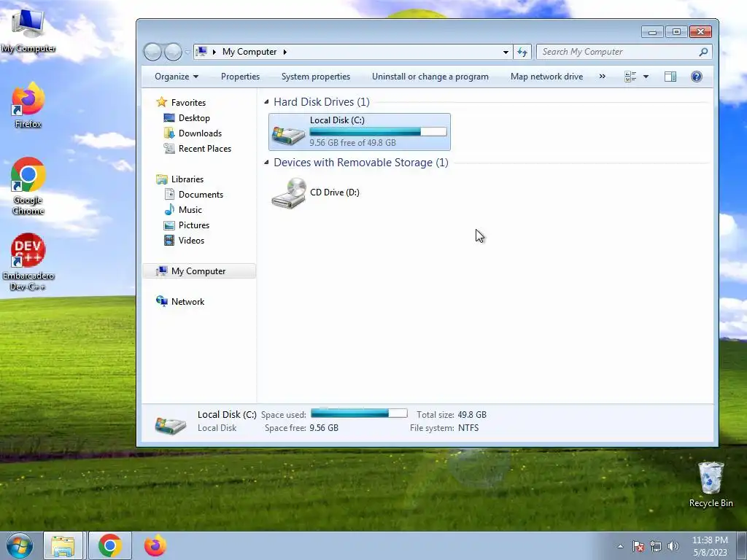Select Network in the navigation pane

coord(187,301)
